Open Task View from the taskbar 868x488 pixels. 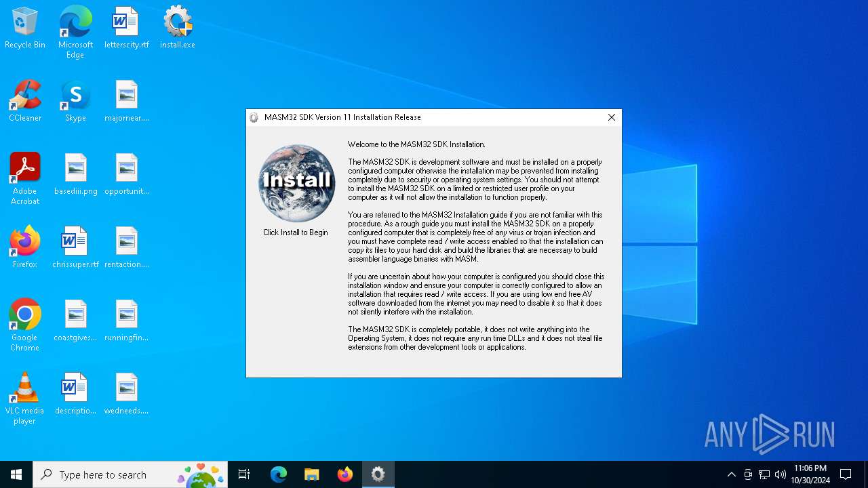click(x=244, y=474)
